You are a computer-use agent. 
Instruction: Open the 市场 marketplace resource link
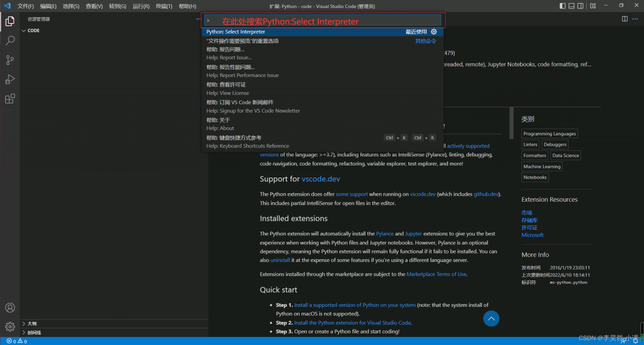pyautogui.click(x=527, y=213)
